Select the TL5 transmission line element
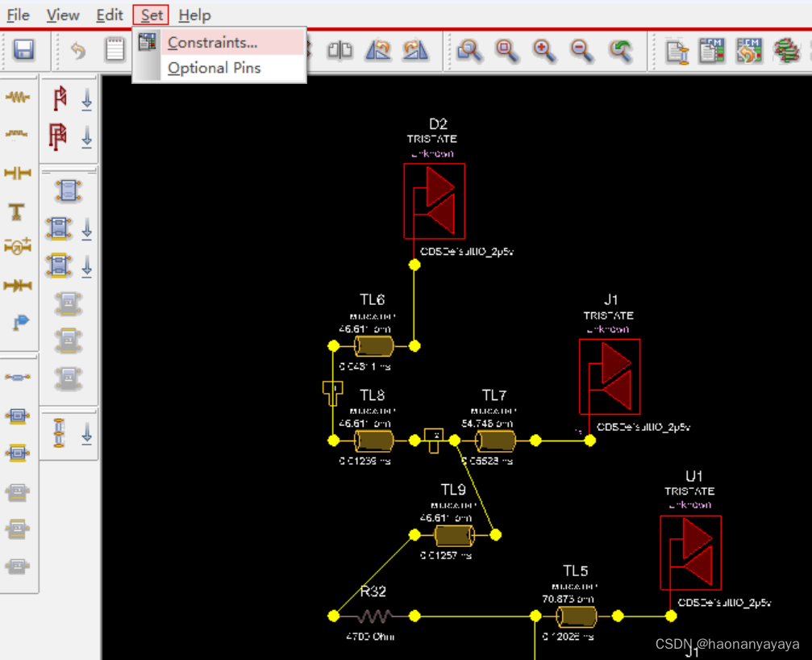The width and height of the screenshot is (812, 660). click(x=576, y=616)
